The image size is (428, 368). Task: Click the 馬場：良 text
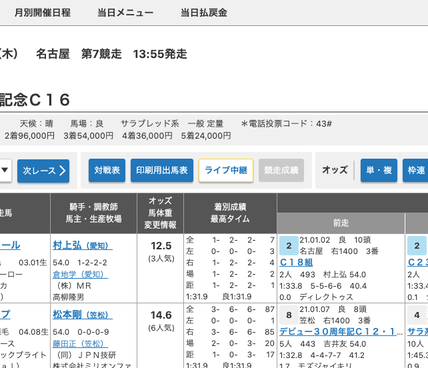[x=87, y=124]
